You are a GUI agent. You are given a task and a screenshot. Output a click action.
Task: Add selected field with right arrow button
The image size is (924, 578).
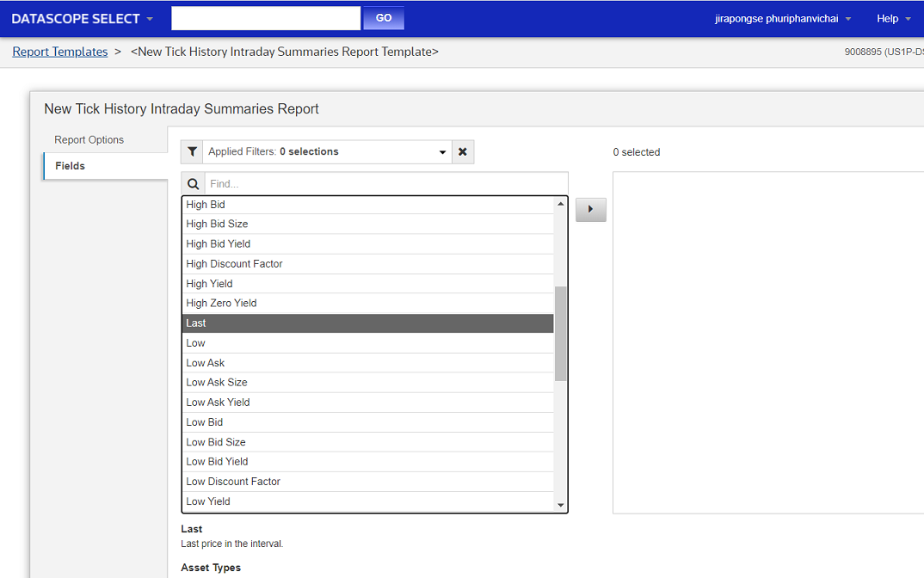coord(590,209)
